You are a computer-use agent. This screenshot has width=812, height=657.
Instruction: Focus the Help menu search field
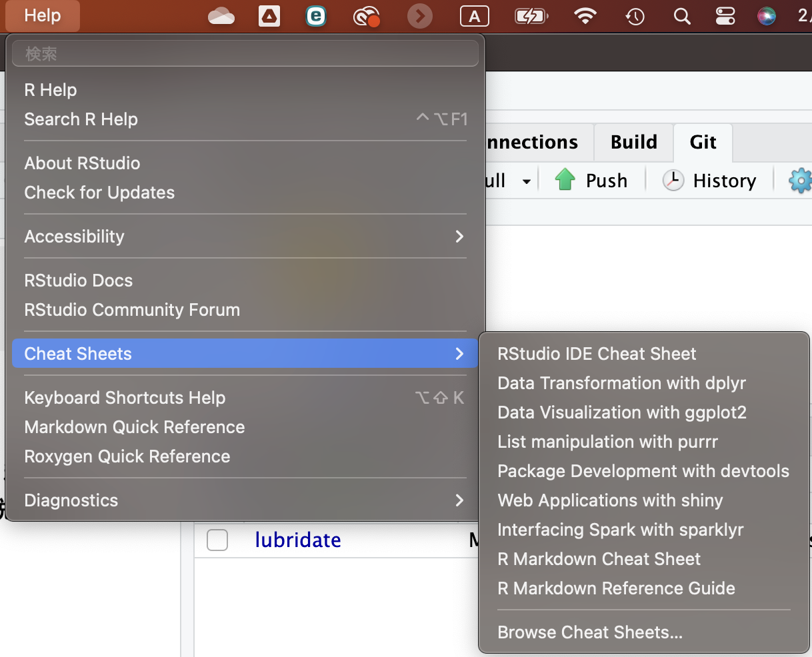[245, 54]
